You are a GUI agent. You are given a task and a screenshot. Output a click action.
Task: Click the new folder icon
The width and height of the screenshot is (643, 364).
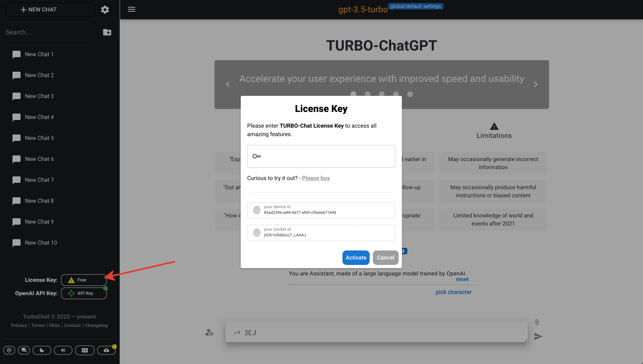coord(107,32)
